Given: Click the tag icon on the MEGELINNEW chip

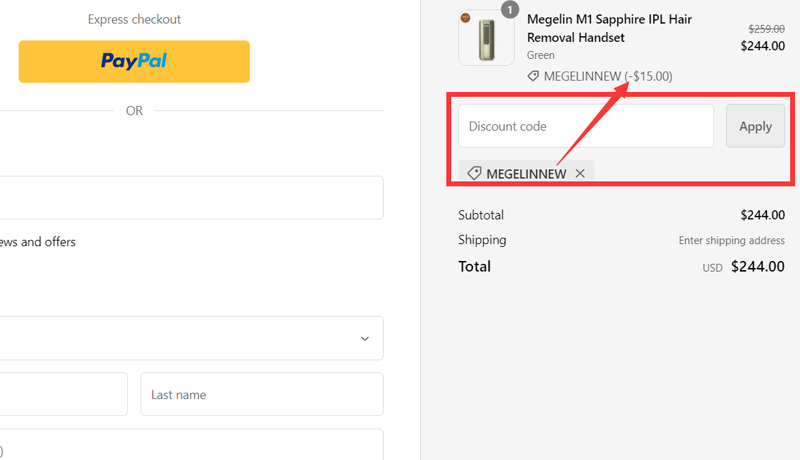Looking at the screenshot, I should [474, 173].
